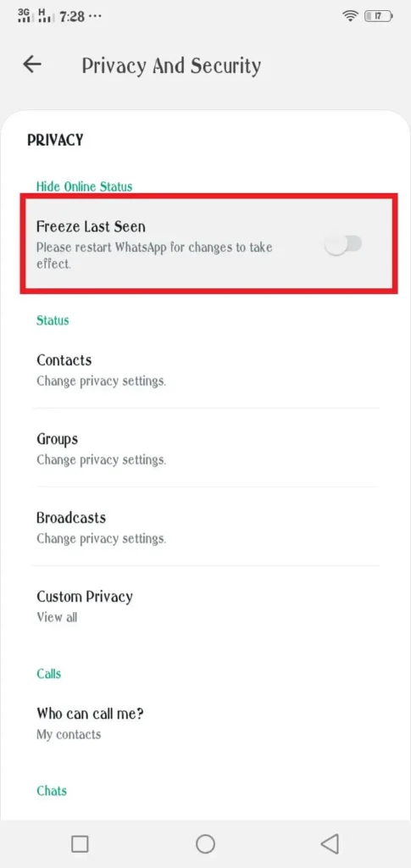Tap the 3G signal strength icon
411x868 pixels.
pos(24,15)
